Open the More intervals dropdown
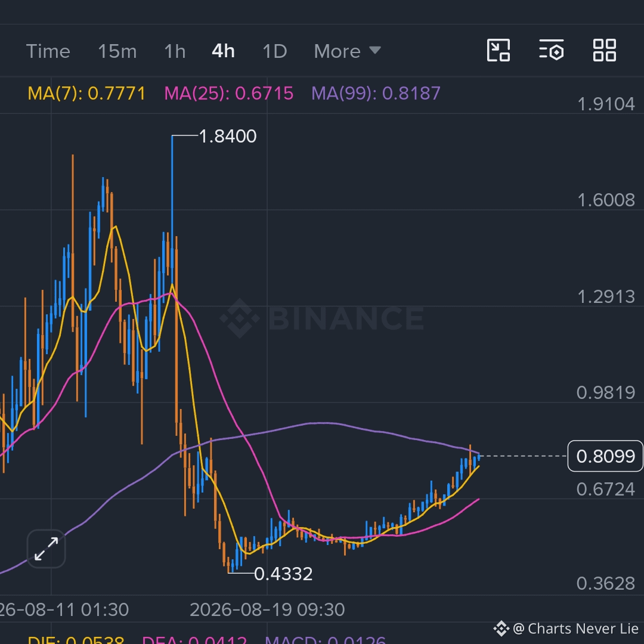The height and width of the screenshot is (644, 644). coord(348,51)
